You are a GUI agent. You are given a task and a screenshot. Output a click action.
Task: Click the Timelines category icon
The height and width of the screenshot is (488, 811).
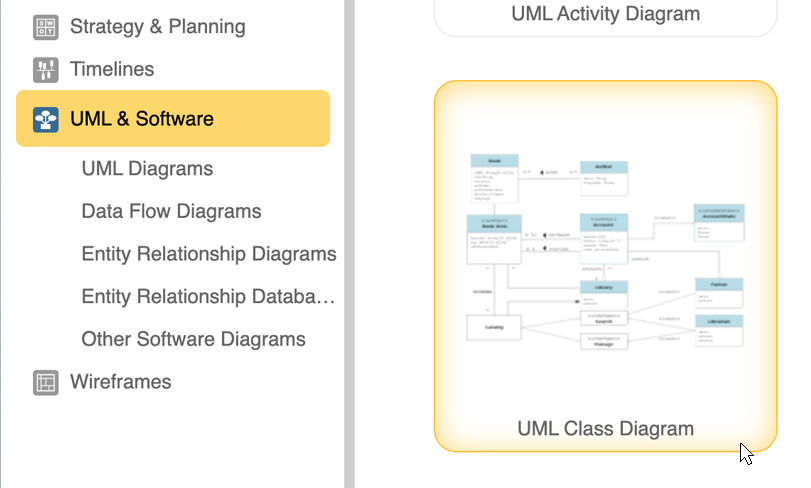click(x=46, y=70)
